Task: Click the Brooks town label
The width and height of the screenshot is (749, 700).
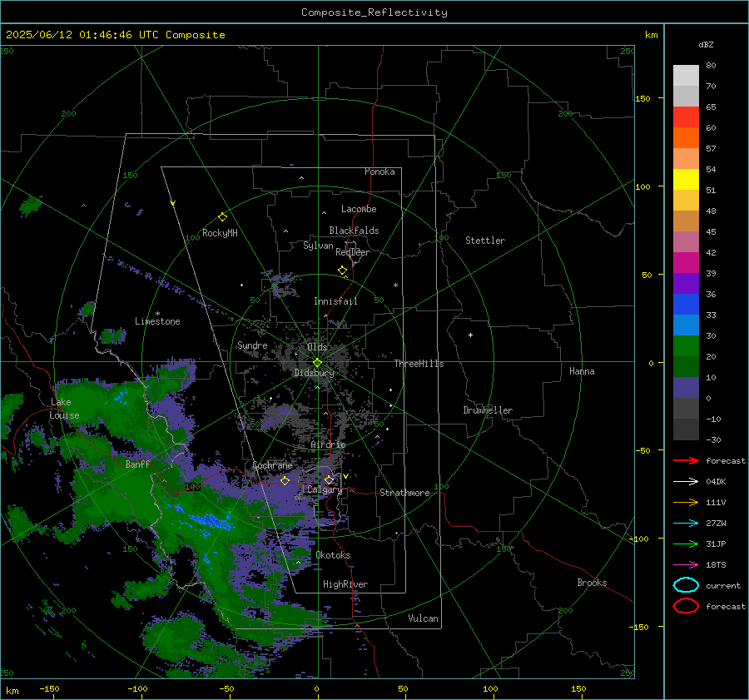Action: click(x=592, y=583)
